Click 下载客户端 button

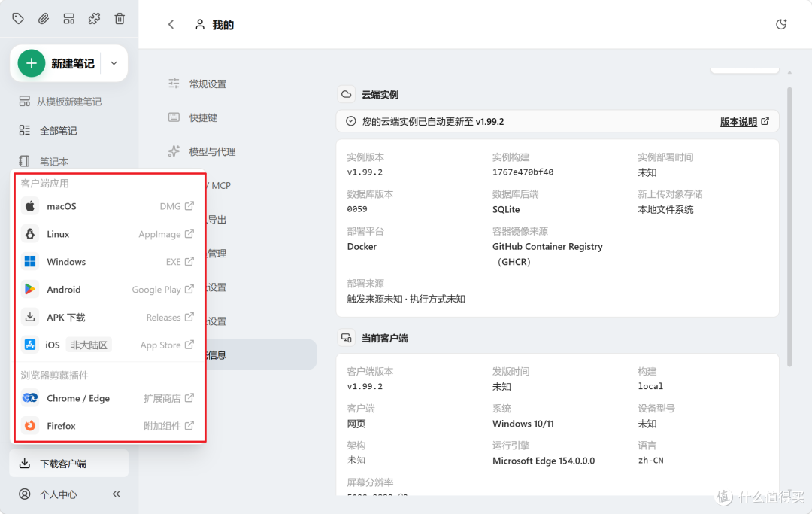click(69, 464)
